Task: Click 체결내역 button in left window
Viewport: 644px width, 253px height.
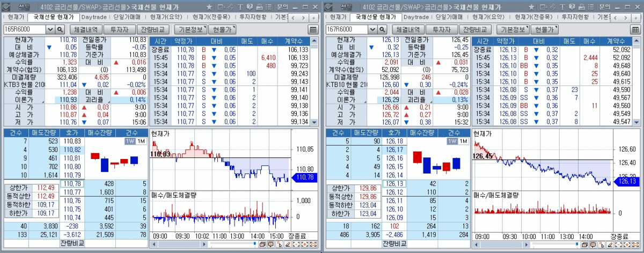Action: coord(85,30)
